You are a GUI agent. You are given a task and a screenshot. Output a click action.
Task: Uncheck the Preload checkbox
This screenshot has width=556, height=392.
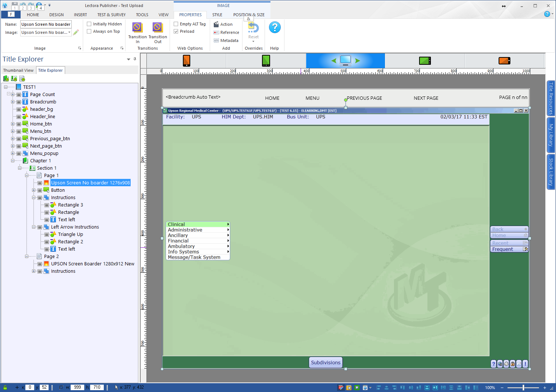click(176, 31)
